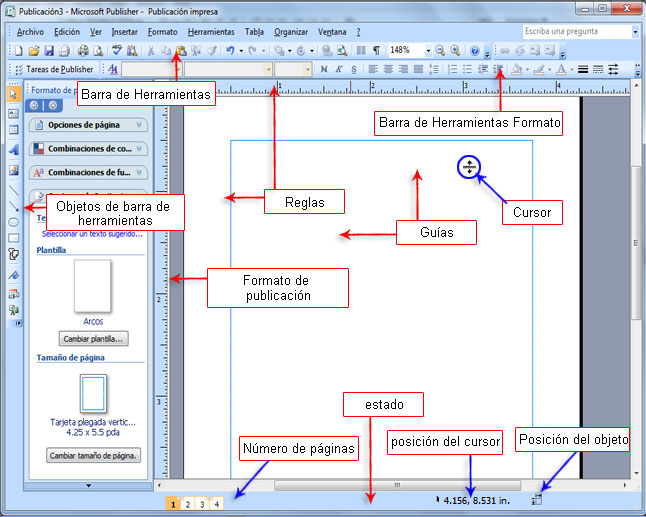Click Cambiar tamaño de página button
This screenshot has height=517, width=646.
(94, 456)
